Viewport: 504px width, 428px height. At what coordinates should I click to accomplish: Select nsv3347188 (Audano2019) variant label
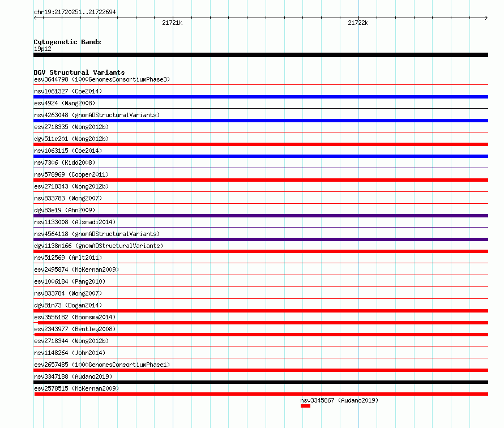tap(73, 376)
